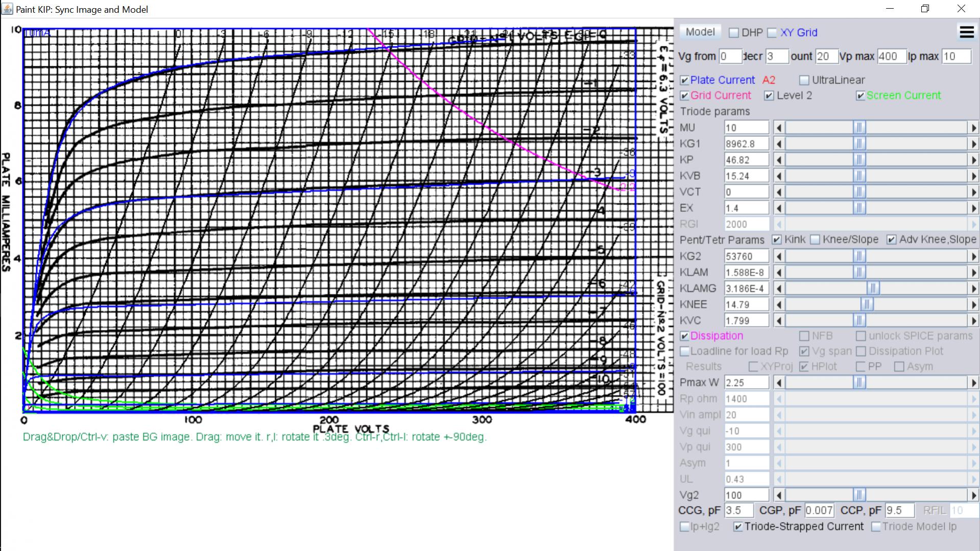The height and width of the screenshot is (551, 980).
Task: Uncheck the Plate Current checkbox
Action: coord(685,80)
